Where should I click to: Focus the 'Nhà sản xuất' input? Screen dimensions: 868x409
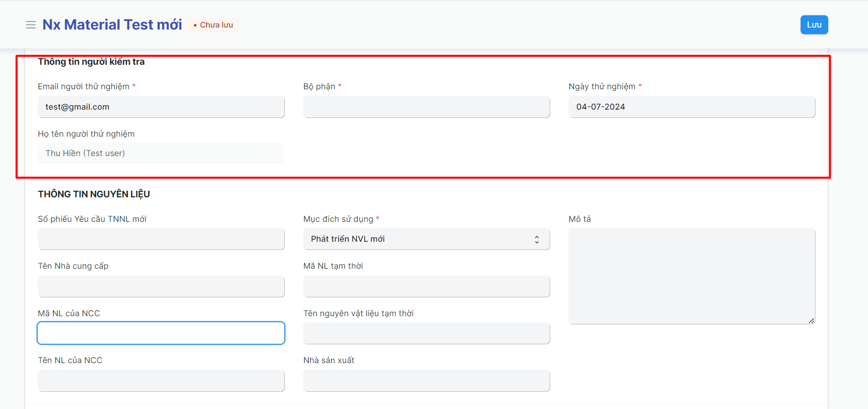426,381
